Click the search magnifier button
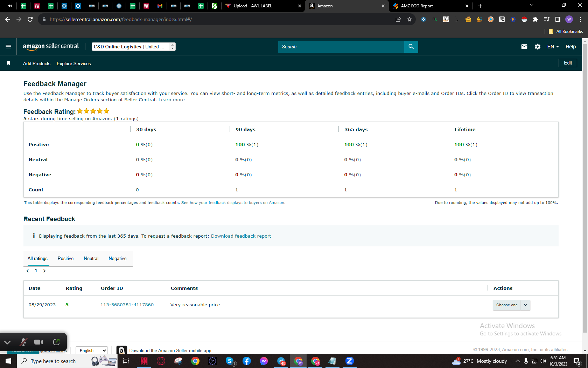This screenshot has width=588, height=368. tap(411, 47)
